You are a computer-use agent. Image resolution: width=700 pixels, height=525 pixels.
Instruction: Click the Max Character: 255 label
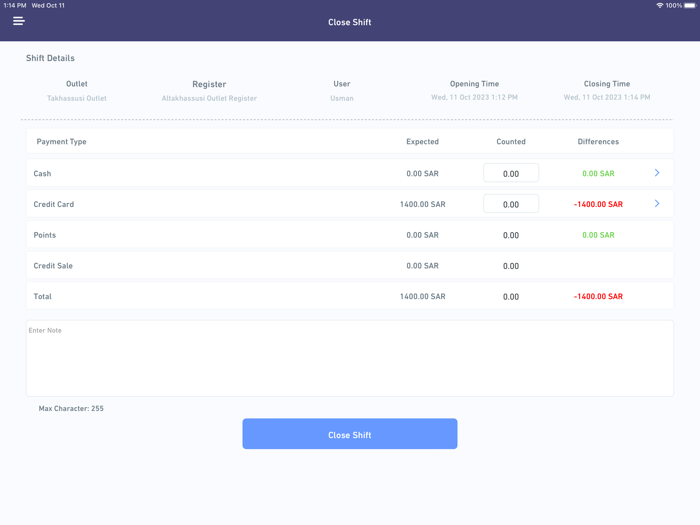click(71, 408)
